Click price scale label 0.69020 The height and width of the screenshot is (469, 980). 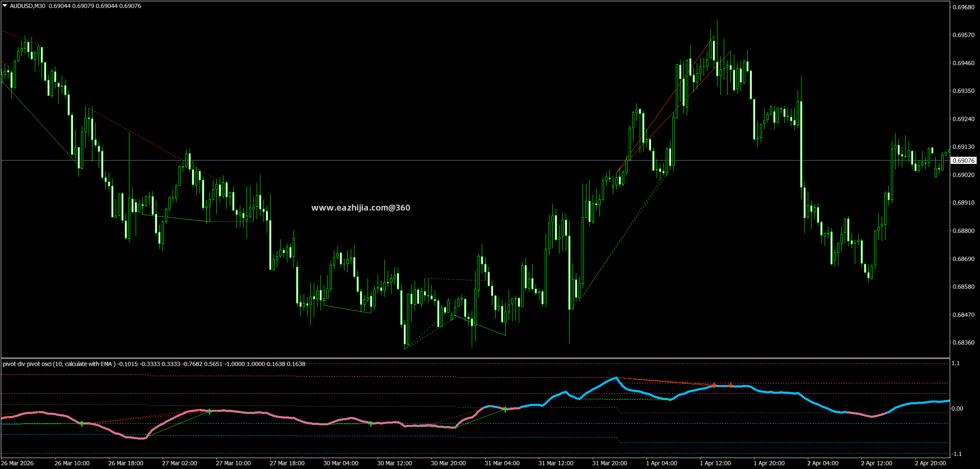tap(963, 175)
